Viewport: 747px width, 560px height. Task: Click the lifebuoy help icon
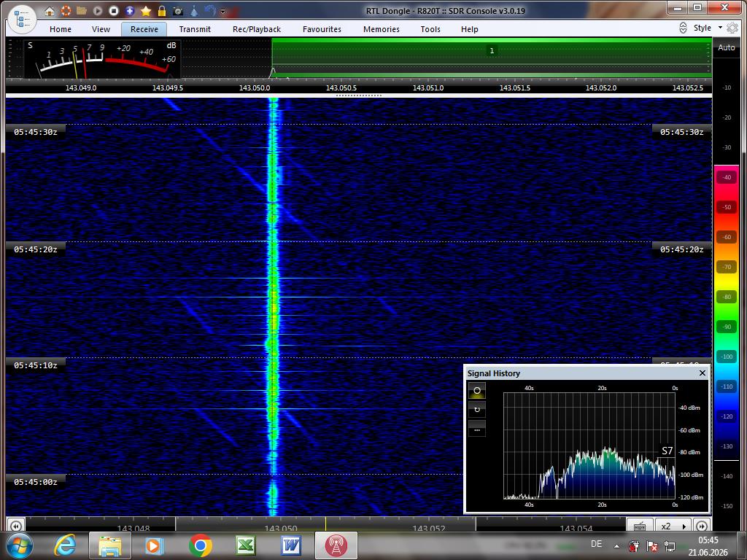coord(66,10)
